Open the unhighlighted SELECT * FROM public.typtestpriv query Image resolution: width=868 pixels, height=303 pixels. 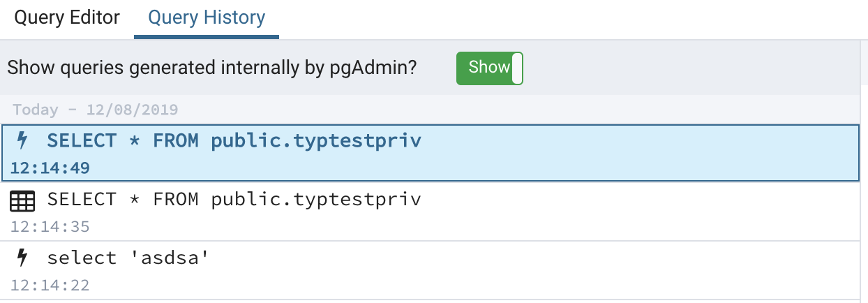tap(234, 200)
